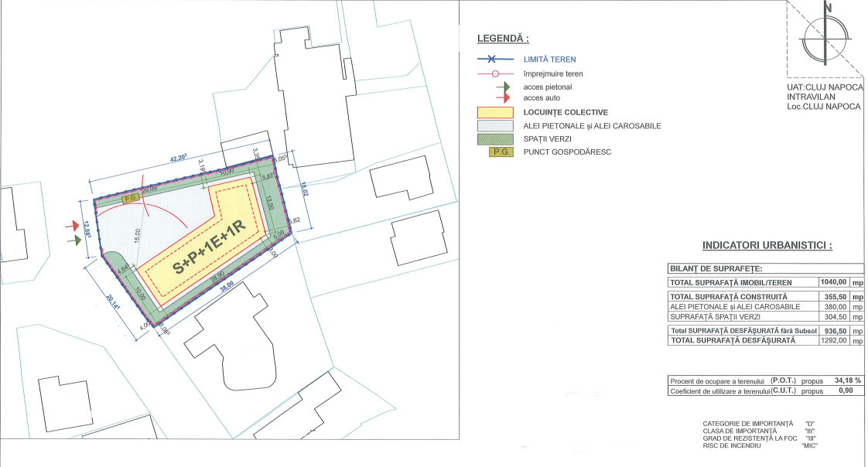The width and height of the screenshot is (868, 467).
Task: Click the P.G. marker on the site plan
Action: 131,197
